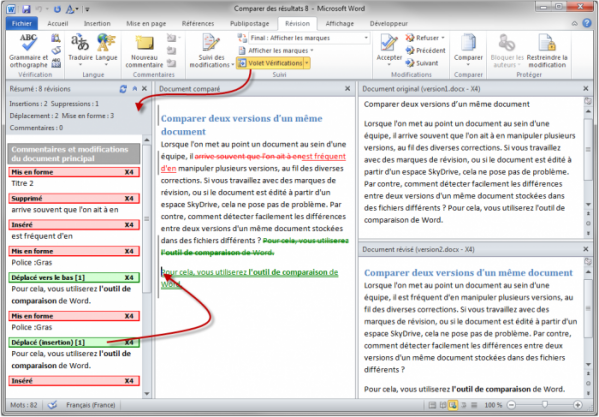
Task: Close the Document original pane
Action: pyautogui.click(x=586, y=89)
